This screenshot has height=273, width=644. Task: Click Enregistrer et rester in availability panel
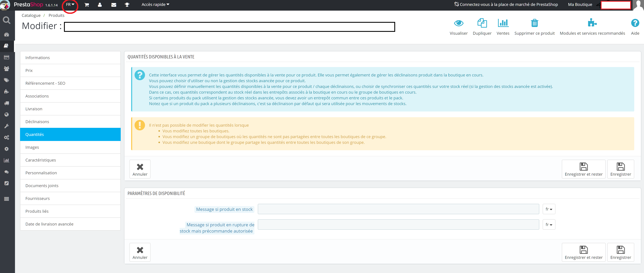coord(584,252)
